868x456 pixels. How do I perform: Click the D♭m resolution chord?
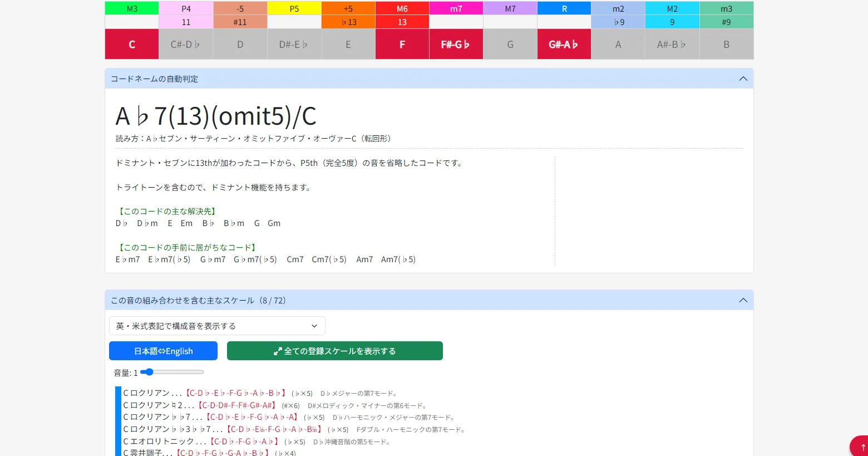147,223
